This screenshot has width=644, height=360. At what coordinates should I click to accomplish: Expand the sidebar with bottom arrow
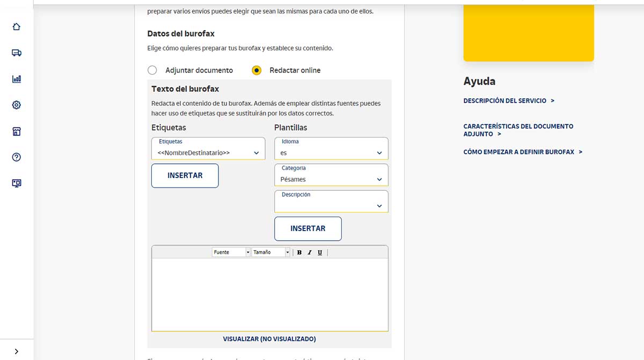pos(17,351)
